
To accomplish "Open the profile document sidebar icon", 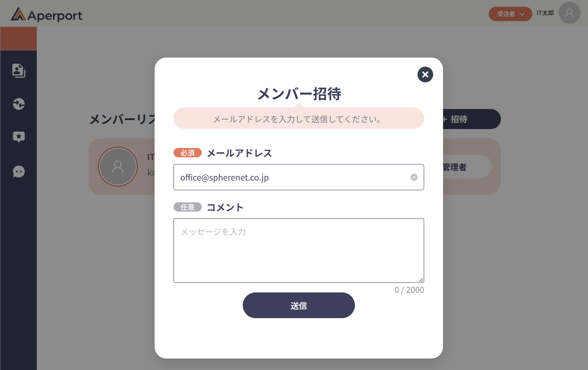I will coord(19,70).
